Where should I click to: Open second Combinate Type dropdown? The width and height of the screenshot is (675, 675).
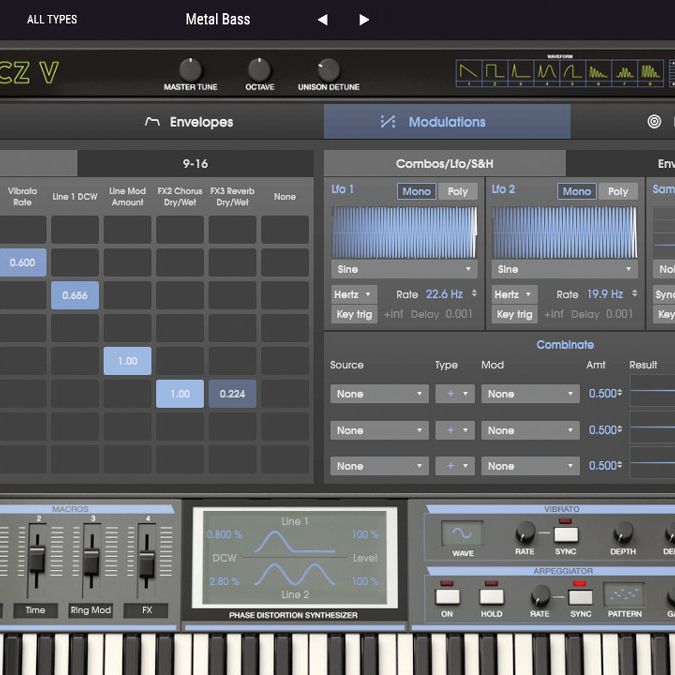tap(455, 430)
